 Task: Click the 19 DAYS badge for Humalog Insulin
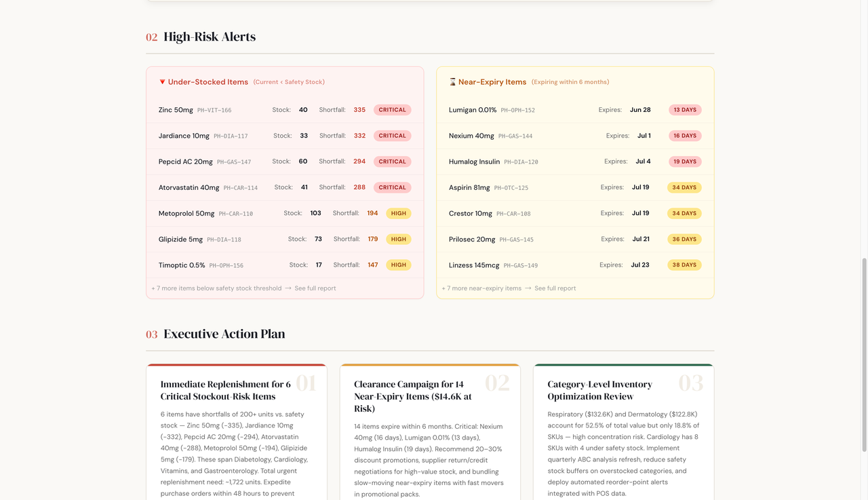(x=685, y=161)
